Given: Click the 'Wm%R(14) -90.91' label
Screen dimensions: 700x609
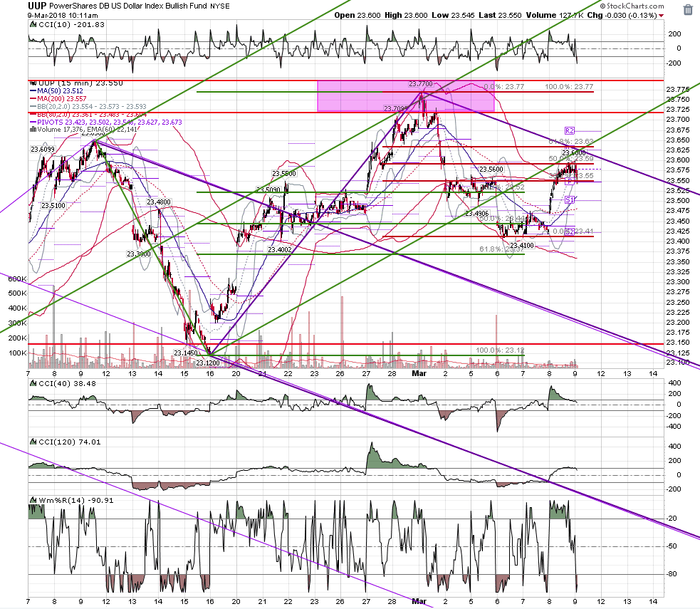Looking at the screenshot, I should pos(76,501).
